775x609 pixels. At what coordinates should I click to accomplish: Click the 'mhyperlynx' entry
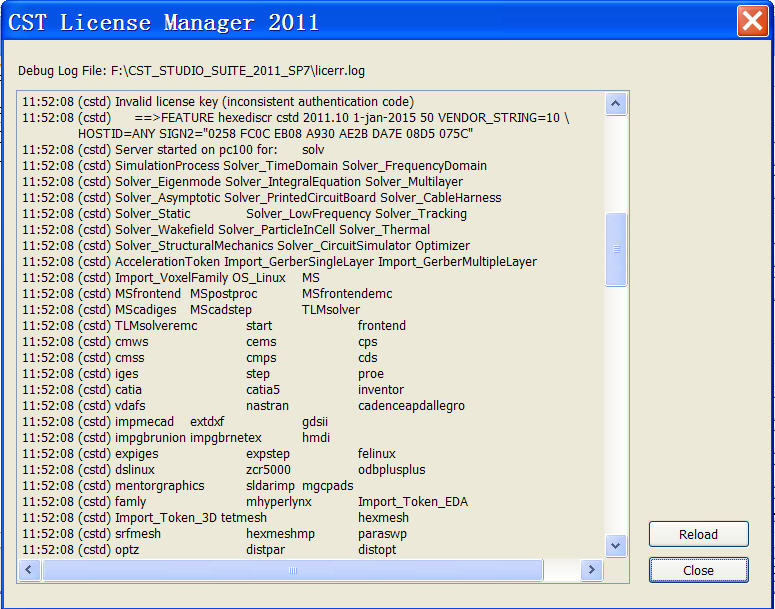click(279, 502)
